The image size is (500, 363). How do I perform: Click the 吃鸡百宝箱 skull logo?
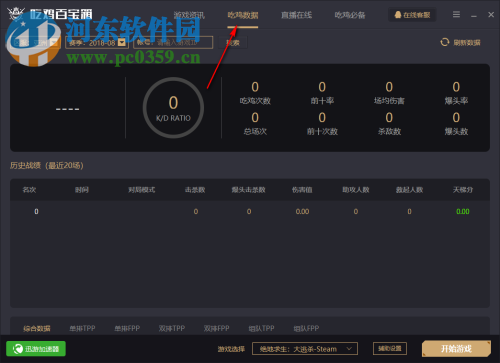[15, 13]
